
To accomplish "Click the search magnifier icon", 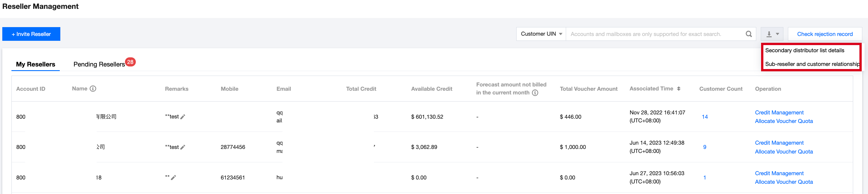I will click(x=748, y=34).
